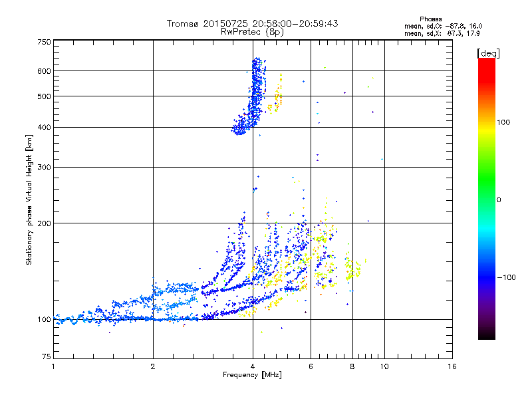
Task: Click the y-axis tick label '300'
Action: [45, 167]
